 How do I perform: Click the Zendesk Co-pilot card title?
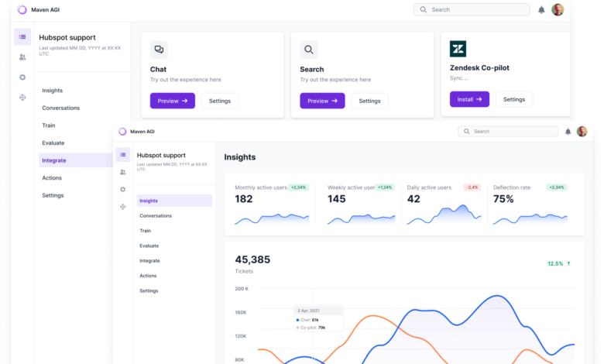click(x=479, y=68)
